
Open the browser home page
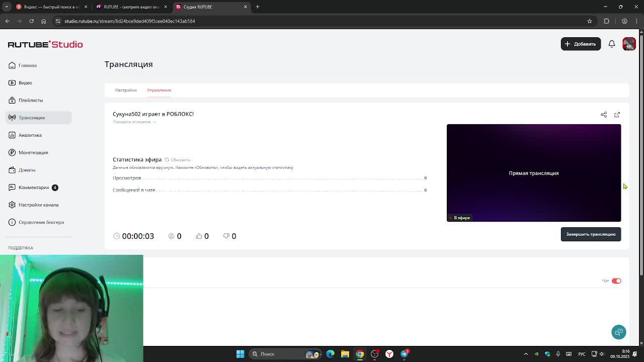[x=43, y=21]
